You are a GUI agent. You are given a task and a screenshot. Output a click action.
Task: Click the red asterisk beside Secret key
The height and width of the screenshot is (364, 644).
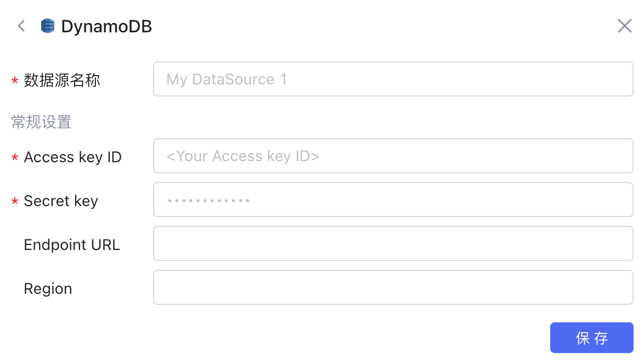point(15,202)
